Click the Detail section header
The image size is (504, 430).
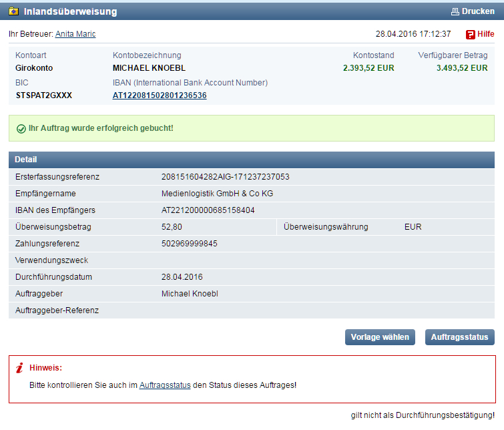(x=252, y=160)
